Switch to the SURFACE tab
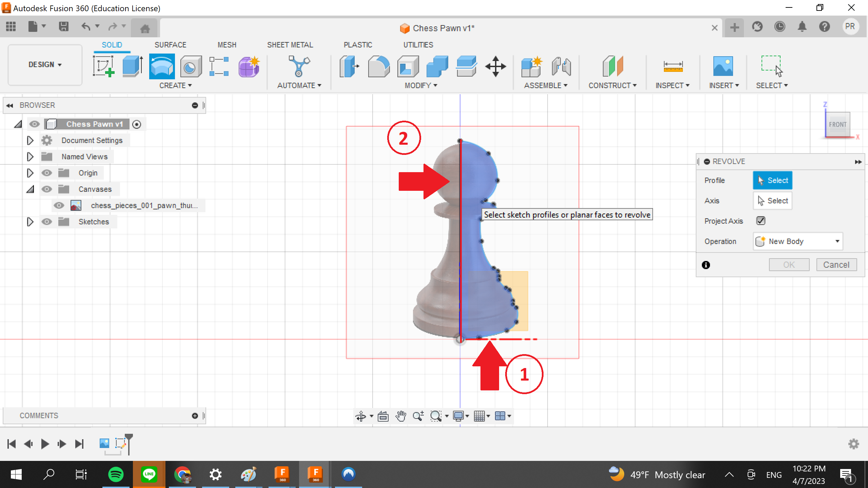The height and width of the screenshot is (488, 868). pyautogui.click(x=171, y=45)
